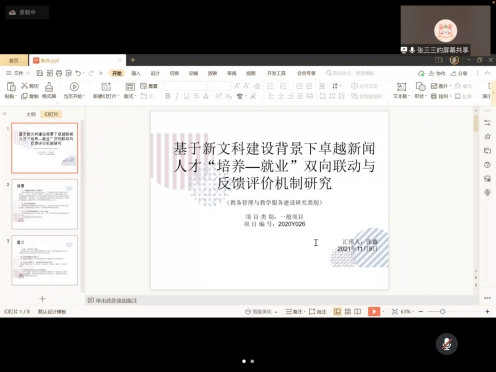Image resolution: width=496 pixels, height=372 pixels.
Task: Adjust the zoom slider handle
Action: tap(442, 311)
